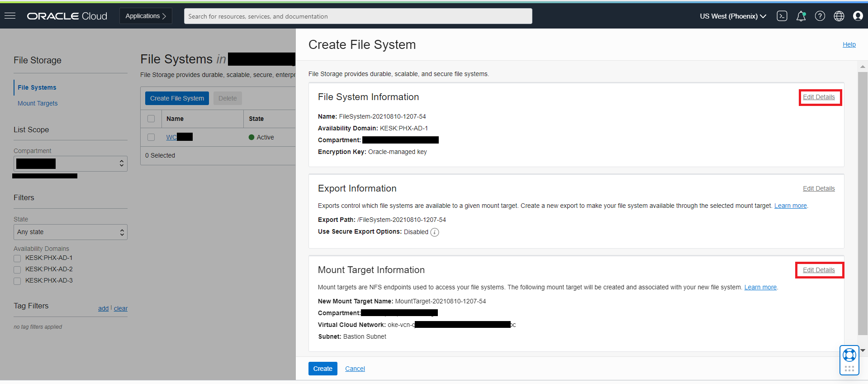Screen dimensions: 868x384
Task: Click the Create File System button
Action: point(177,98)
